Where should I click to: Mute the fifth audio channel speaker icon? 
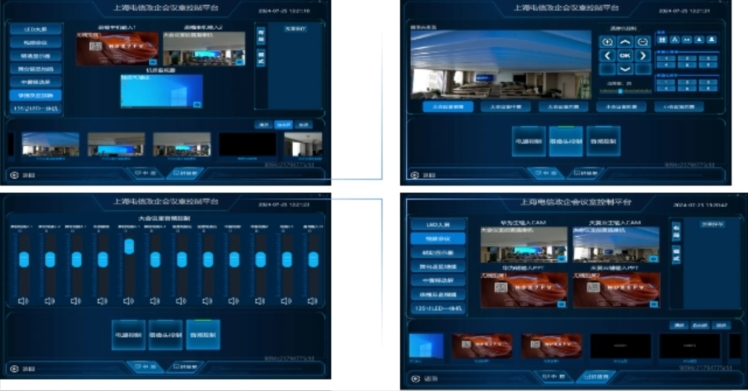point(128,301)
